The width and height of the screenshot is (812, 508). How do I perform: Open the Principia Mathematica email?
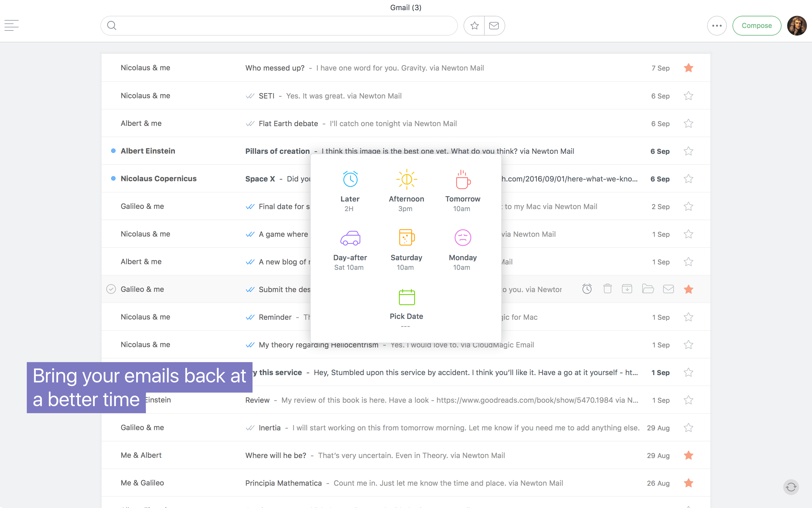point(406,483)
